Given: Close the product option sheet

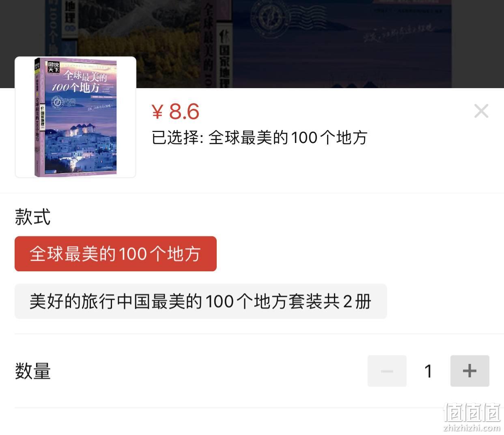Looking at the screenshot, I should coord(481,111).
